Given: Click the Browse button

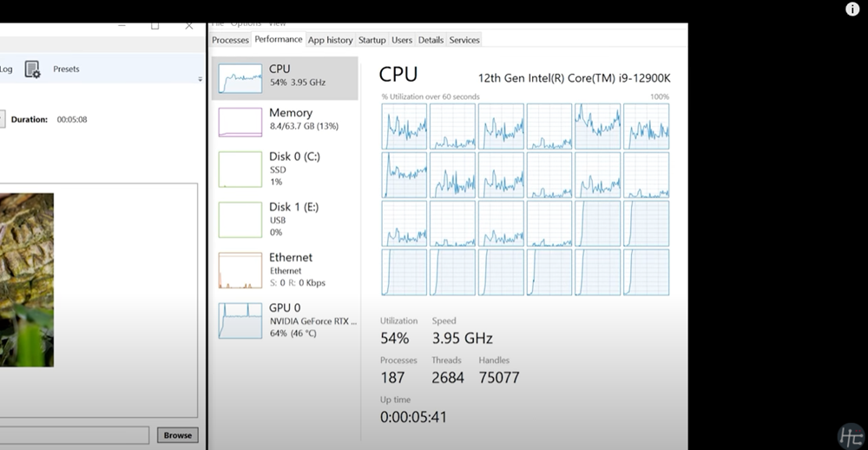Looking at the screenshot, I should tap(177, 435).
